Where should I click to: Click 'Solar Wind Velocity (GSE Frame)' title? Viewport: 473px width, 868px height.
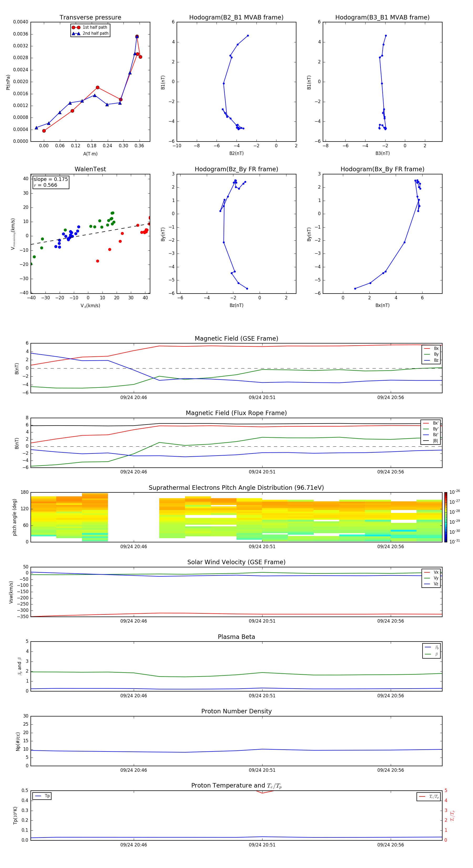pyautogui.click(x=236, y=562)
